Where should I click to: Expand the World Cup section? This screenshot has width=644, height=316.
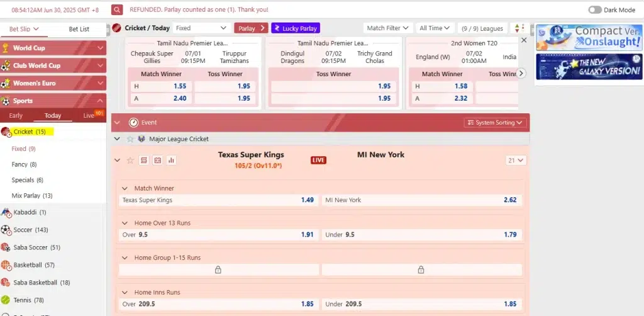coord(53,48)
